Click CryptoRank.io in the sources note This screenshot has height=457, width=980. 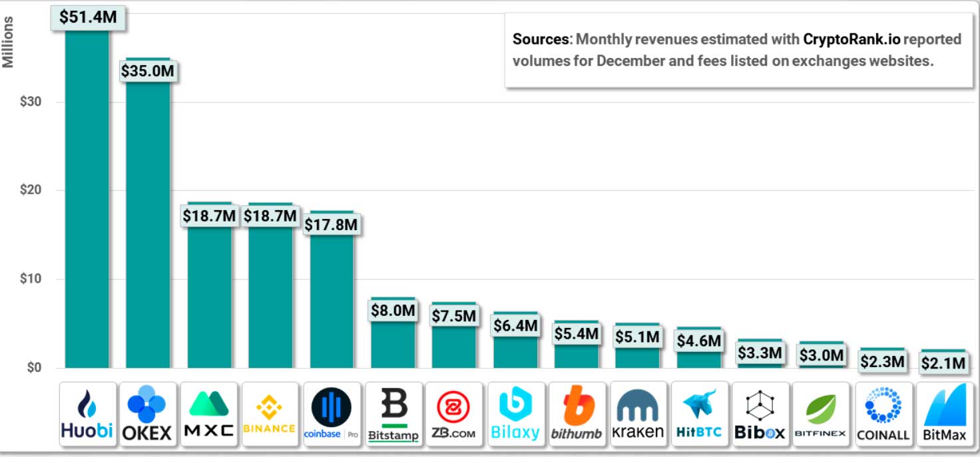tap(852, 39)
